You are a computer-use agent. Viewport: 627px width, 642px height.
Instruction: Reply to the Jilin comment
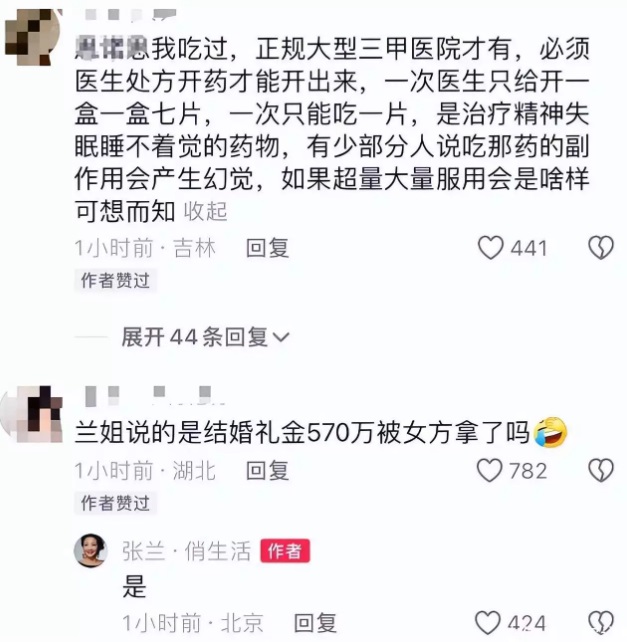[267, 248]
